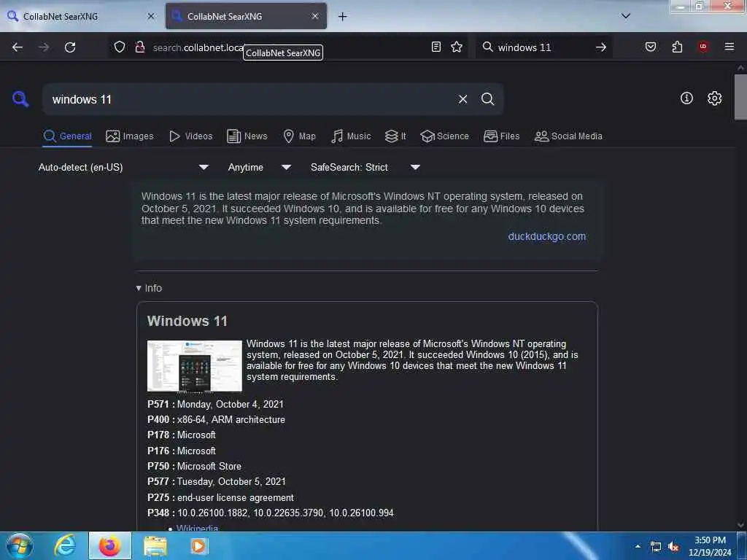Image resolution: width=747 pixels, height=560 pixels.
Task: Select the General search category
Action: (x=67, y=136)
